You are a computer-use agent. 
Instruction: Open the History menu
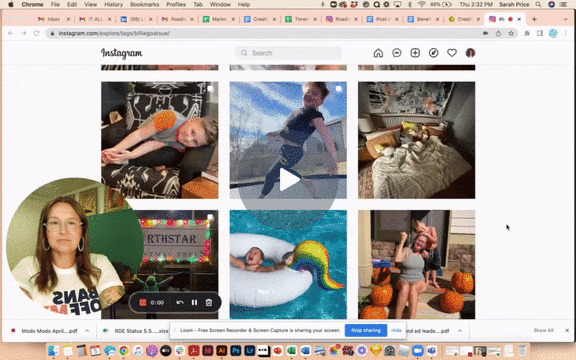pyautogui.click(x=114, y=4)
